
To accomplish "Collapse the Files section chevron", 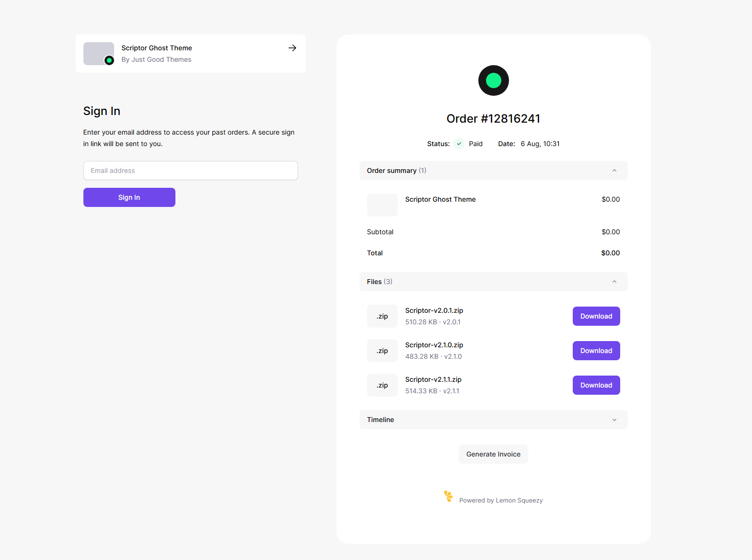I will pos(614,282).
